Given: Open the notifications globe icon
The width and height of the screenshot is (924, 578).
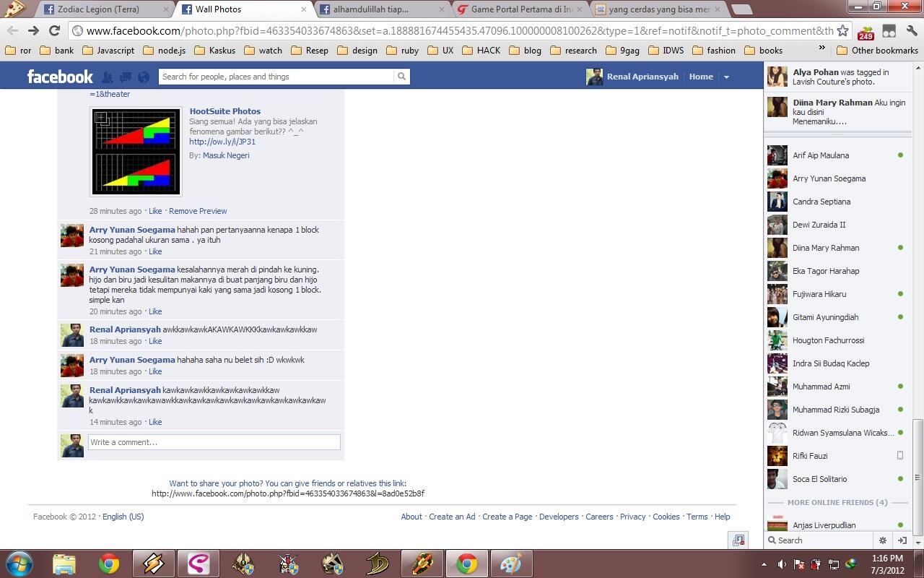Looking at the screenshot, I should pyautogui.click(x=144, y=77).
